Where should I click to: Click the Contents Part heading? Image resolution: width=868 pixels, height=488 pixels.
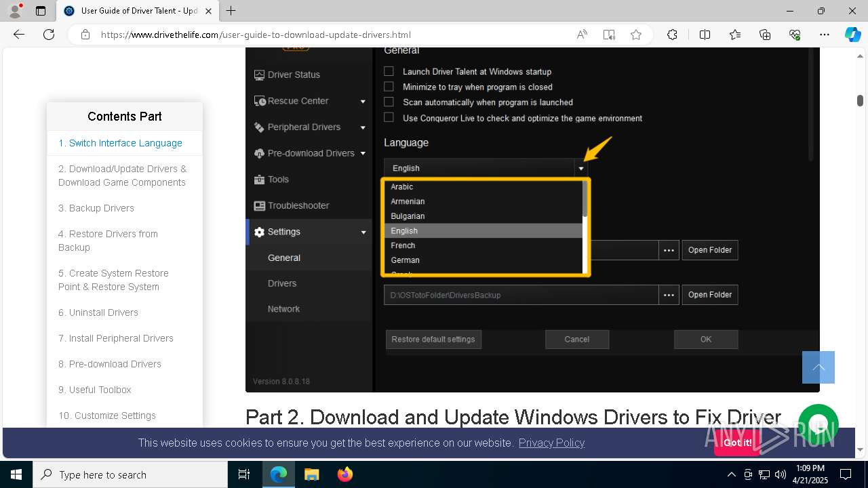click(125, 117)
